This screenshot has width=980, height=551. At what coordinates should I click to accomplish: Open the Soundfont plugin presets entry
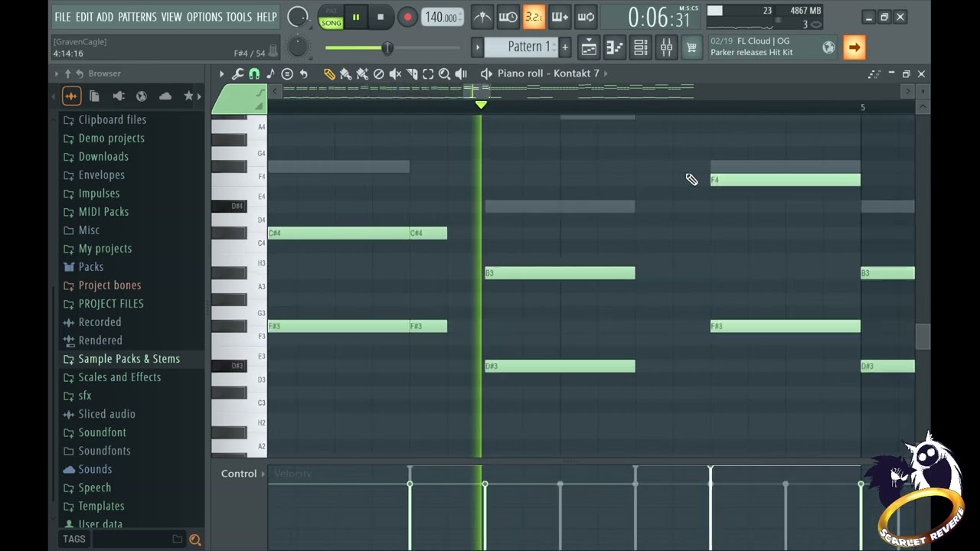pos(102,432)
